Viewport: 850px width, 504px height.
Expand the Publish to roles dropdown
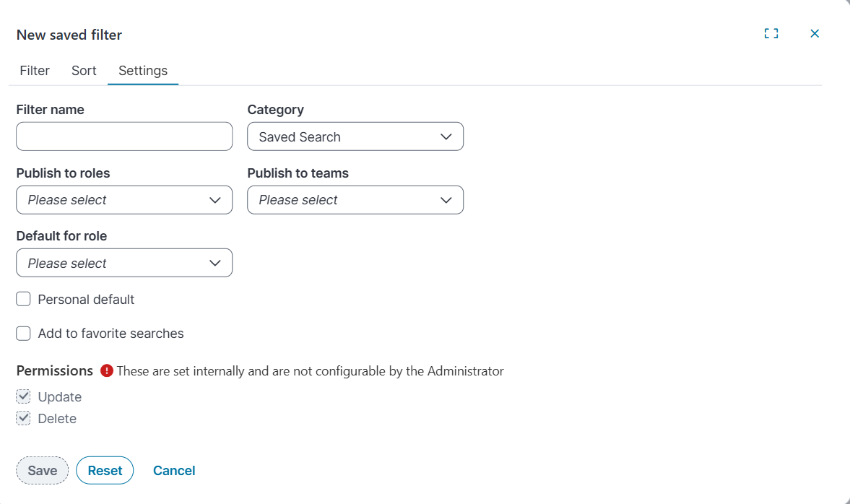[x=124, y=200]
